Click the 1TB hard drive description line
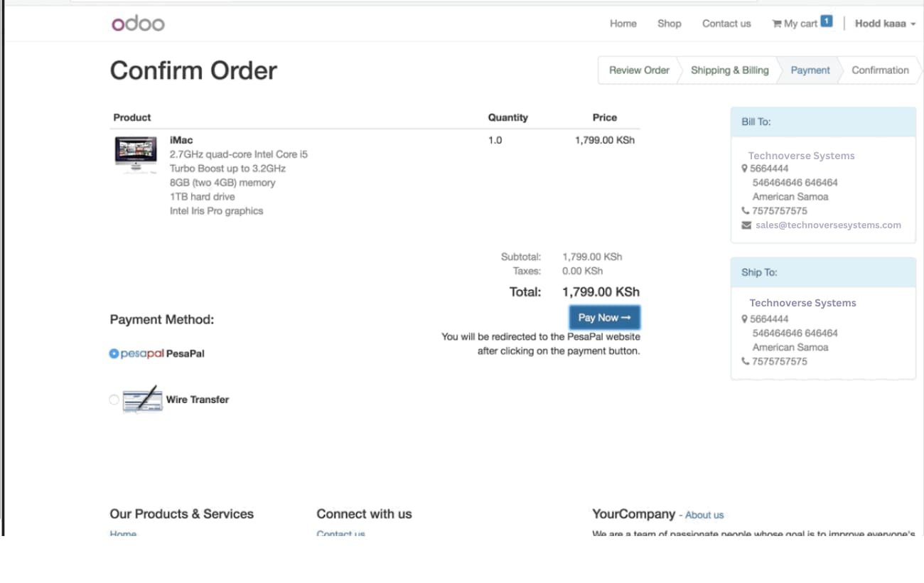This screenshot has width=924, height=583. click(202, 197)
